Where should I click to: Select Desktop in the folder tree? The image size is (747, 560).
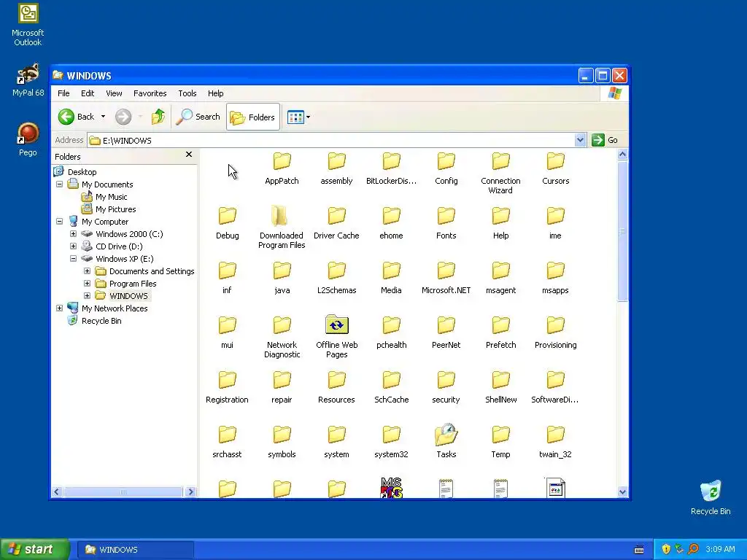pos(82,172)
